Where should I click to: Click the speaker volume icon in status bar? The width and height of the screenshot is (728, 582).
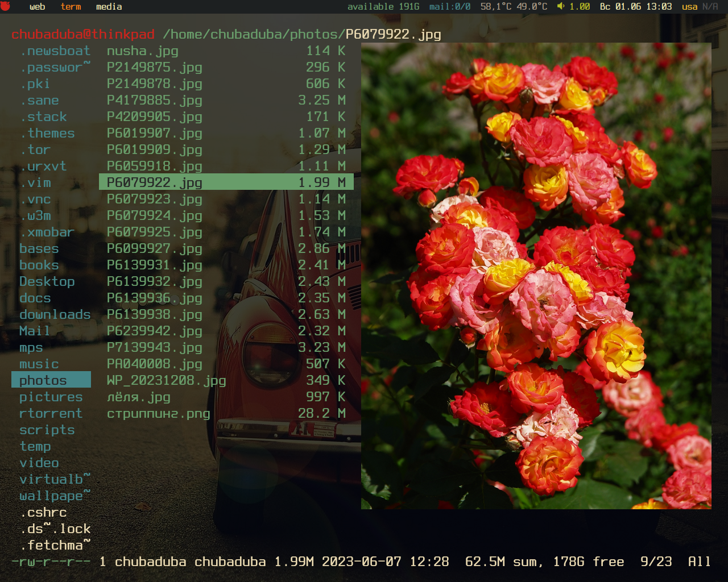click(561, 7)
